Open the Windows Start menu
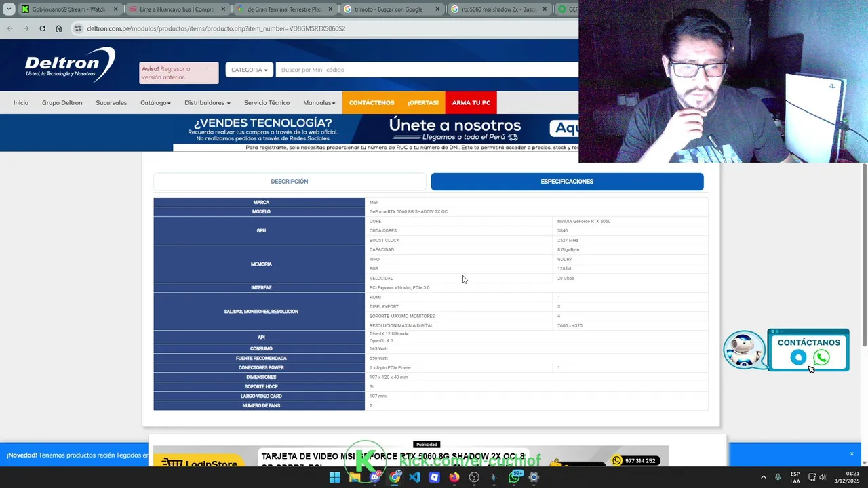The height and width of the screenshot is (488, 868). tap(334, 477)
